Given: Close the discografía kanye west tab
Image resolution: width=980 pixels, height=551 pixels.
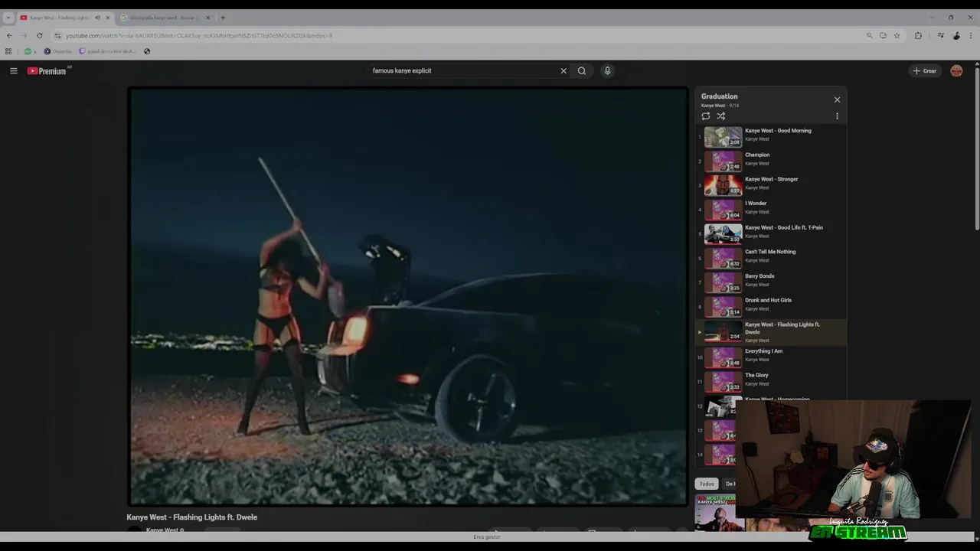Looking at the screenshot, I should (x=207, y=18).
